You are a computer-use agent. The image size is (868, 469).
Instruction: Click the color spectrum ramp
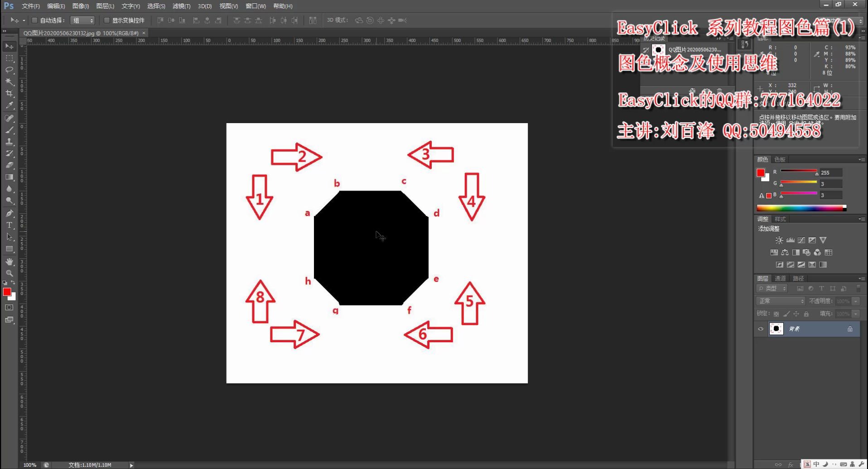(x=801, y=208)
